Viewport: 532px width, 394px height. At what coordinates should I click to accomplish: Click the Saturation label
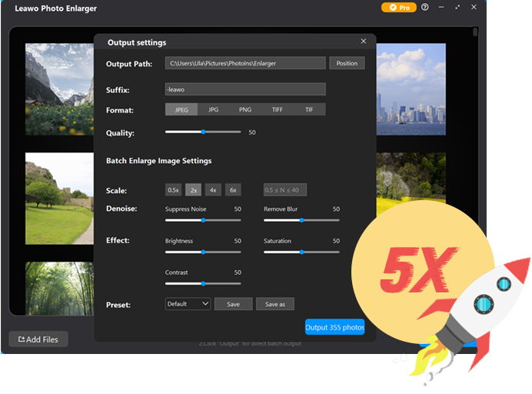click(x=278, y=241)
